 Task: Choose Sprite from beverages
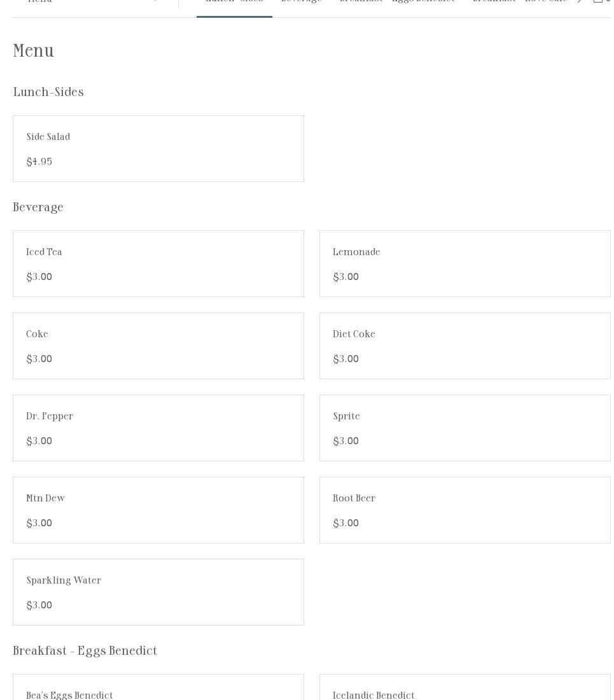(x=464, y=428)
